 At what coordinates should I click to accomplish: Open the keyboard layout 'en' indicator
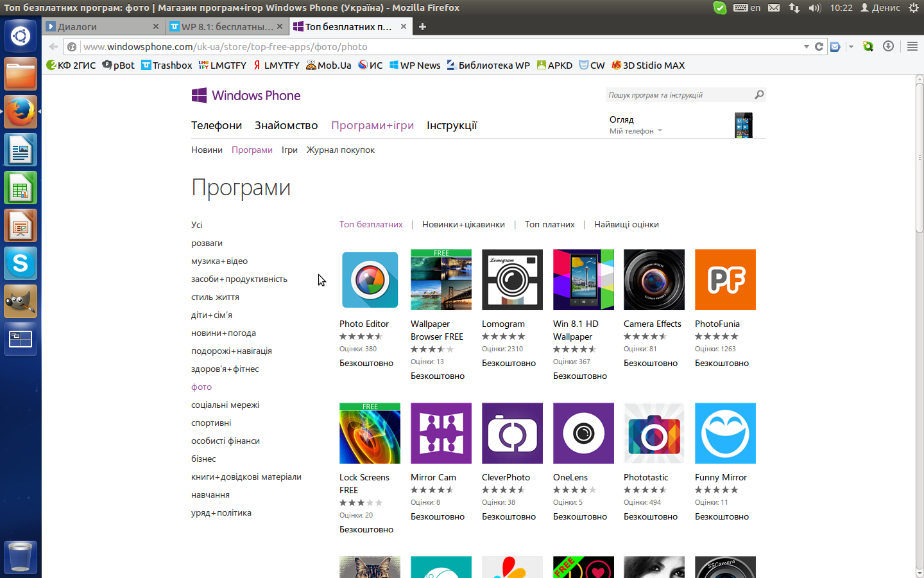click(748, 8)
